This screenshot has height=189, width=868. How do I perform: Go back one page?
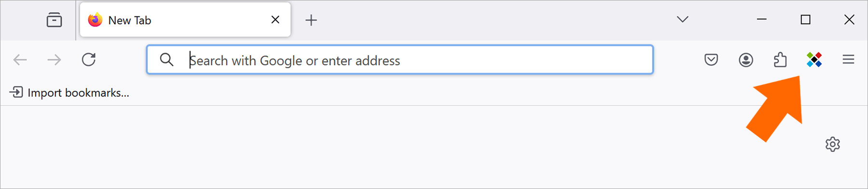tap(20, 60)
